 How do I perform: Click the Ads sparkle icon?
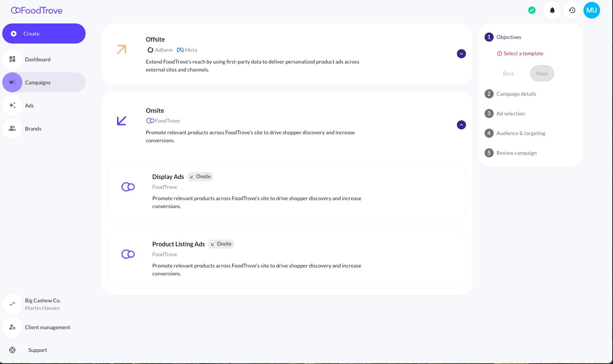click(x=13, y=106)
